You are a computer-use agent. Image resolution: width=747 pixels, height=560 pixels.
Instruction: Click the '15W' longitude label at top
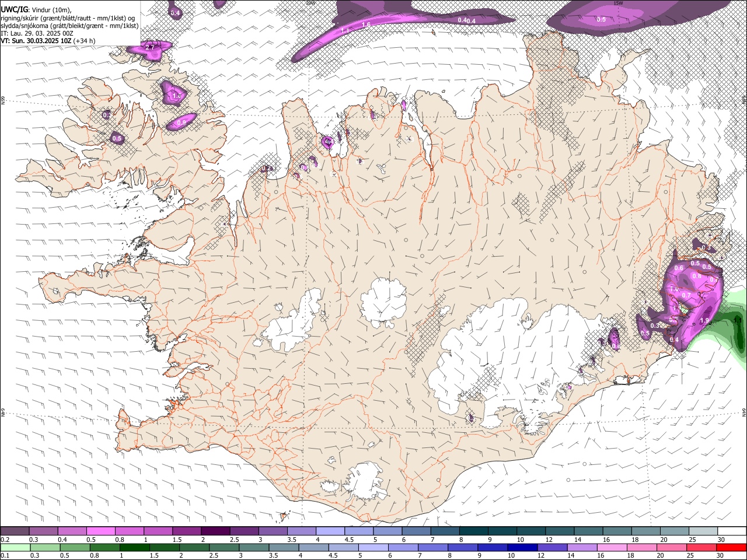coord(618,2)
